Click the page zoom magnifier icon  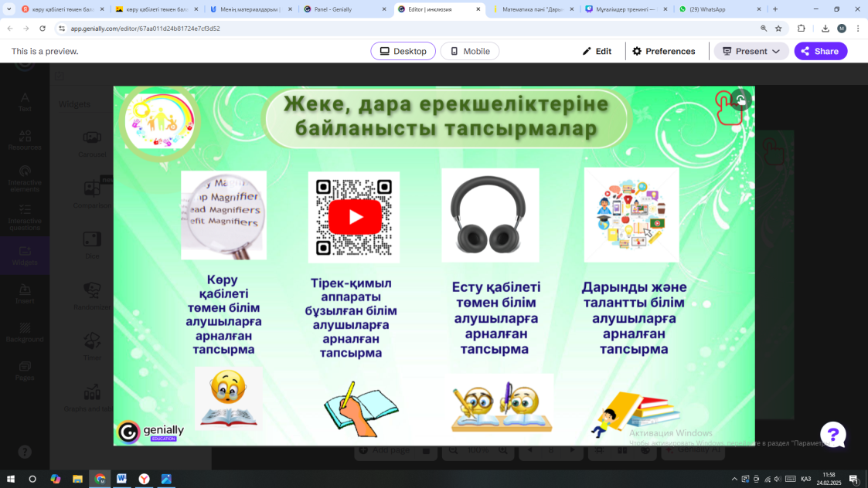point(764,29)
